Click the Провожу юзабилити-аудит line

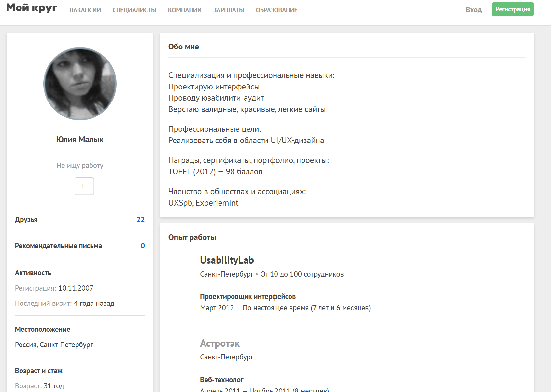[216, 98]
